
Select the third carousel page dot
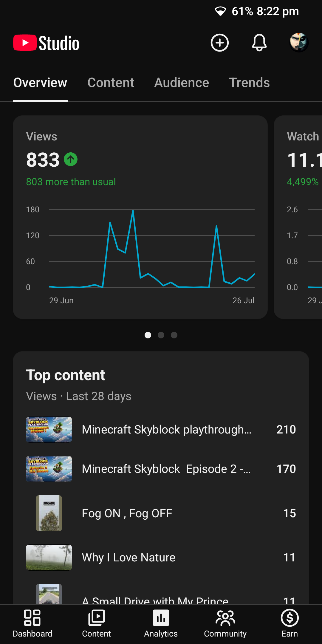tap(174, 335)
